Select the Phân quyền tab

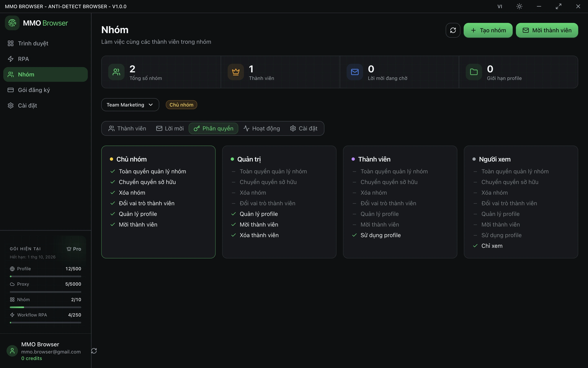click(x=213, y=128)
